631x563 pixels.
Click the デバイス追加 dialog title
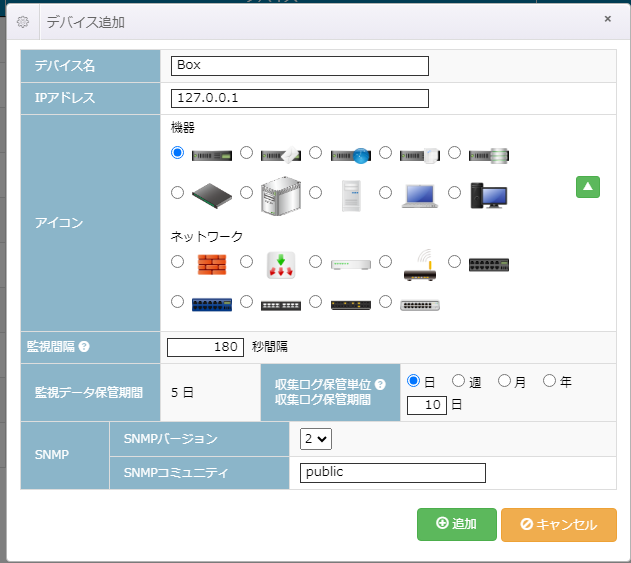85,22
